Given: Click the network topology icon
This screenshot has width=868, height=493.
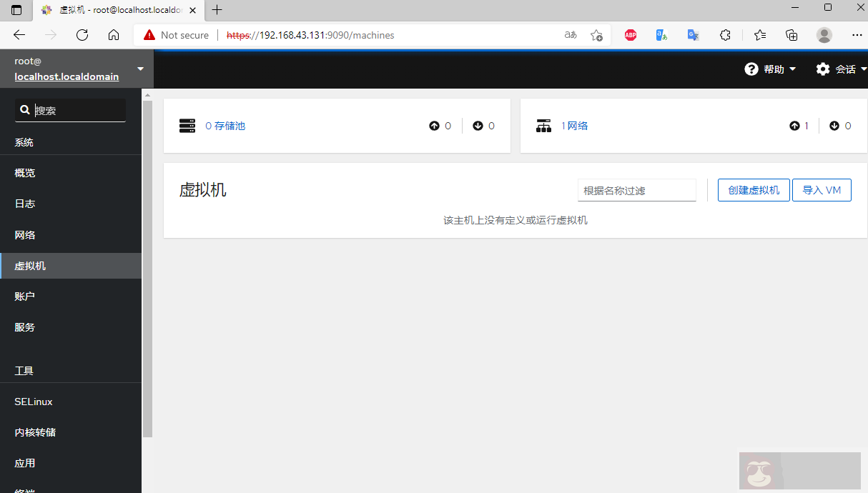Looking at the screenshot, I should [543, 126].
